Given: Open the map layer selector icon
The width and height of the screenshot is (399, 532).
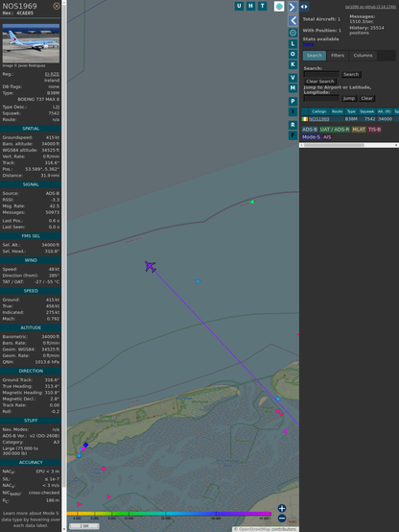Looking at the screenshot, I should pyautogui.click(x=279, y=7).
